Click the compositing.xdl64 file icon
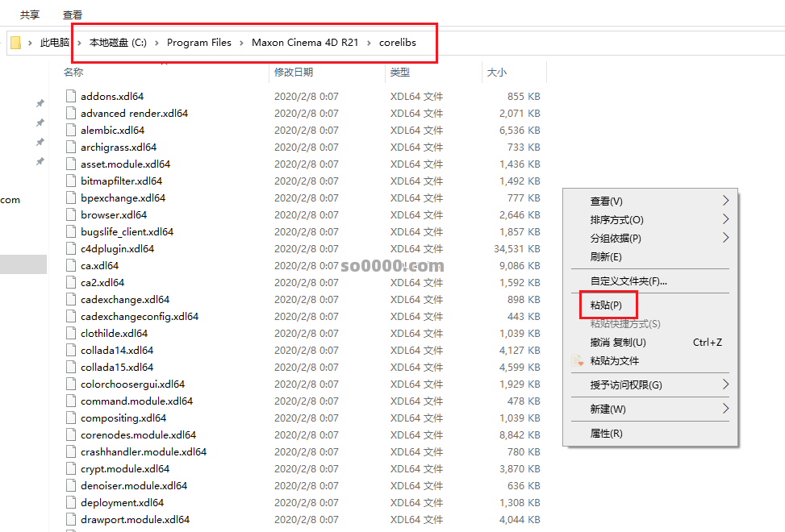The width and height of the screenshot is (785, 532). point(71,418)
